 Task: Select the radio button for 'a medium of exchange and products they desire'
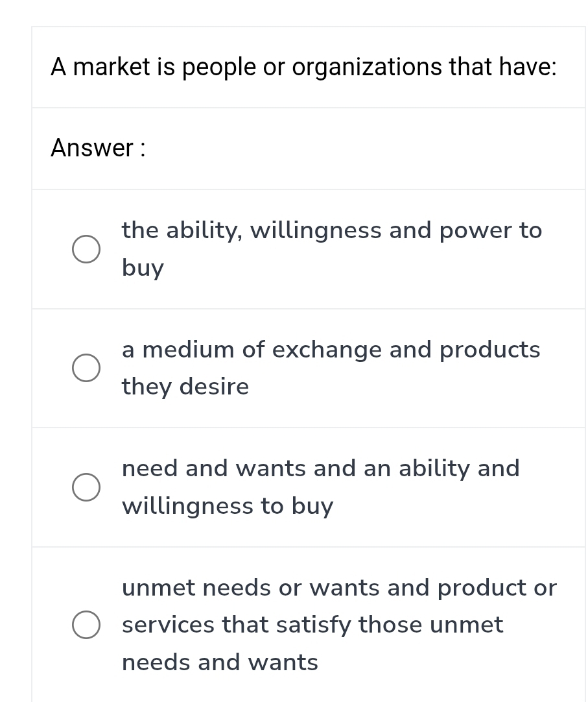(x=86, y=368)
